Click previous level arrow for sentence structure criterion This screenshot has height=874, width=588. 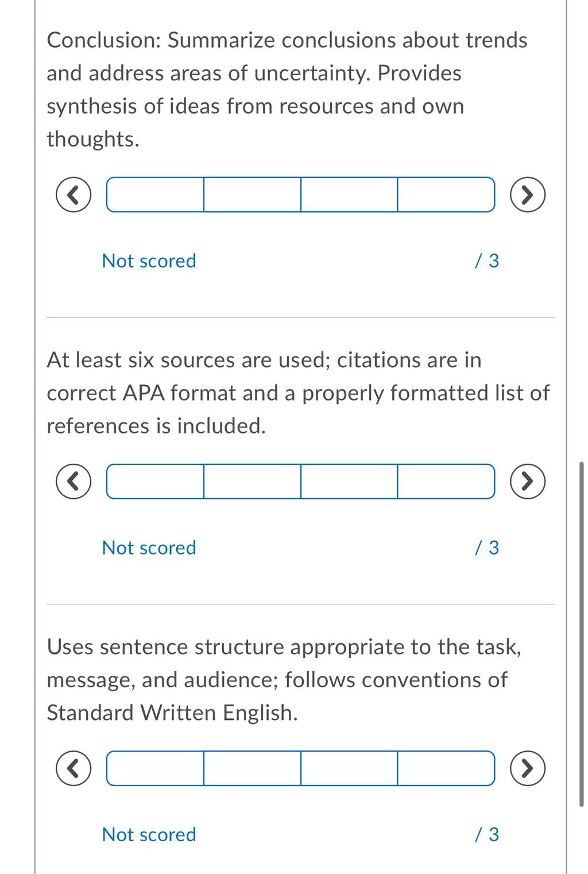tap(73, 768)
